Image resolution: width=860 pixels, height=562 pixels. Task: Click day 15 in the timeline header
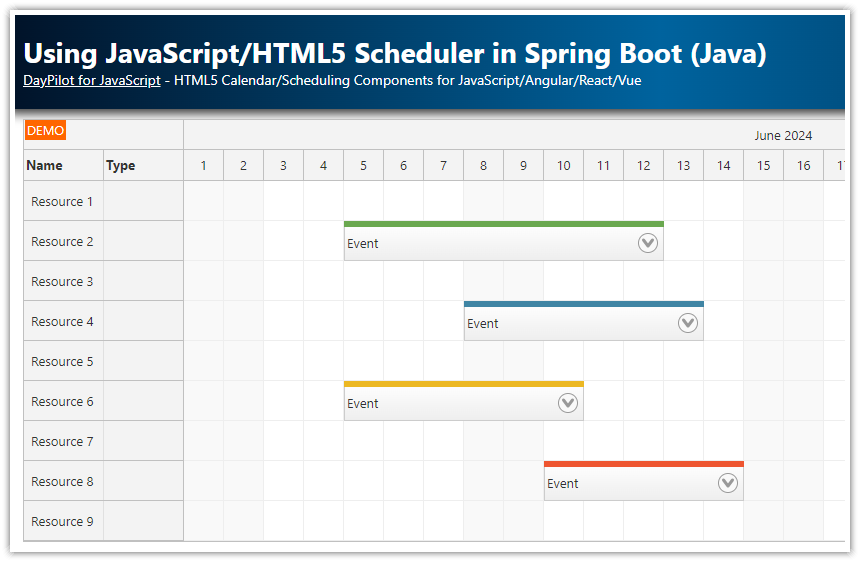tap(763, 166)
